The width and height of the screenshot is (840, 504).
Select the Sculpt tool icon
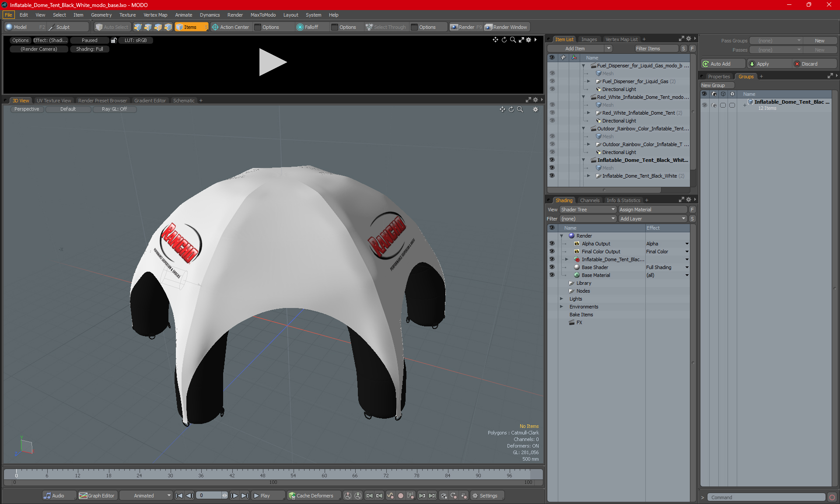pos(51,27)
